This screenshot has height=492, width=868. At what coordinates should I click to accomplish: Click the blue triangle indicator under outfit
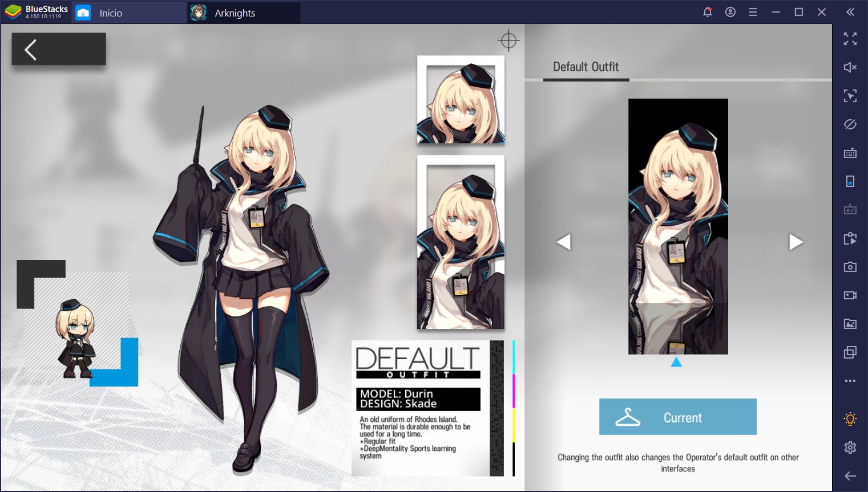(676, 362)
